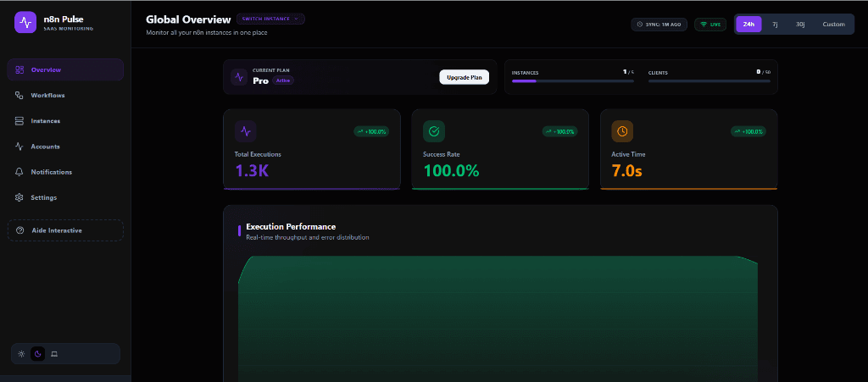Click the Instances server icon
The image size is (868, 382).
pos(19,120)
